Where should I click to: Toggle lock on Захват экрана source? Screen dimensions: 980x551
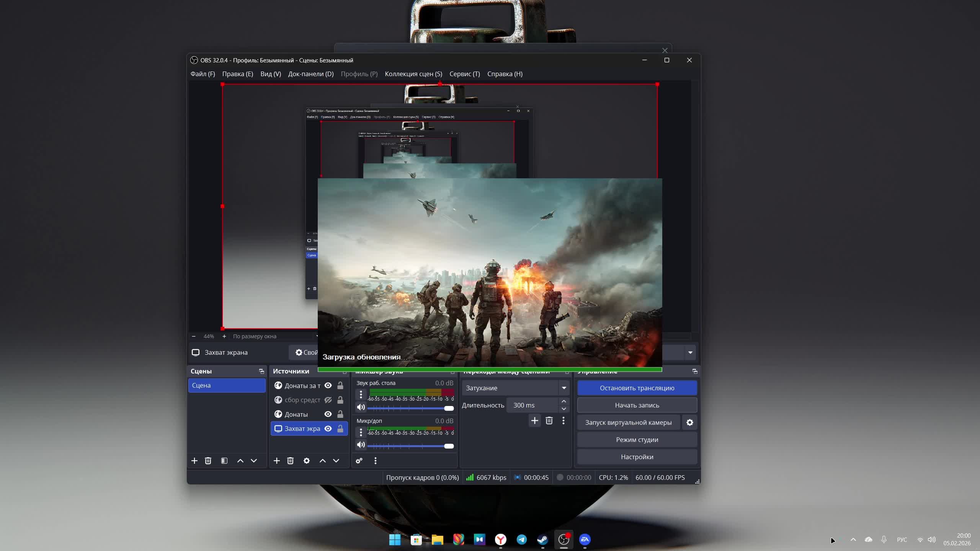(x=340, y=429)
